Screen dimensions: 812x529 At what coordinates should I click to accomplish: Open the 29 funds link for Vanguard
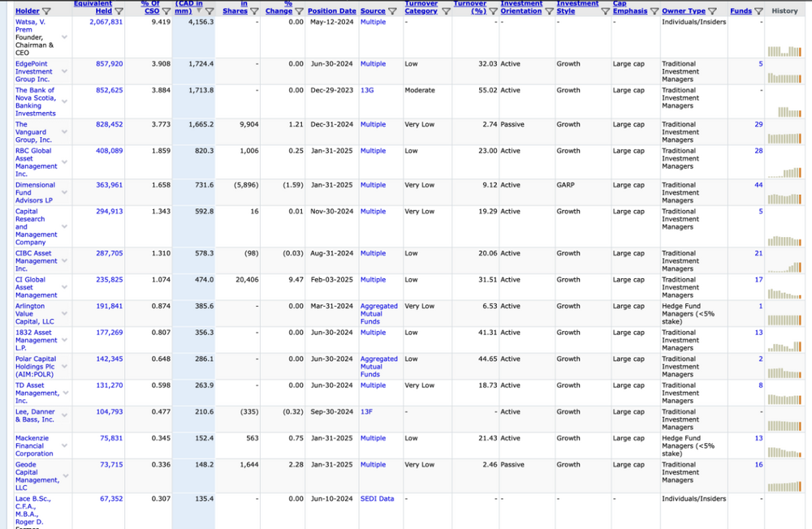(x=758, y=125)
